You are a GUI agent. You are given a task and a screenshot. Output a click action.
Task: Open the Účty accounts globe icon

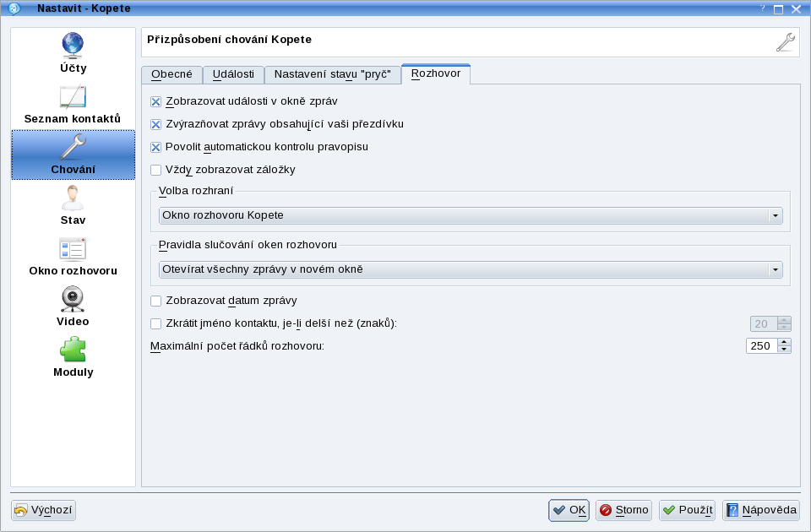73,46
